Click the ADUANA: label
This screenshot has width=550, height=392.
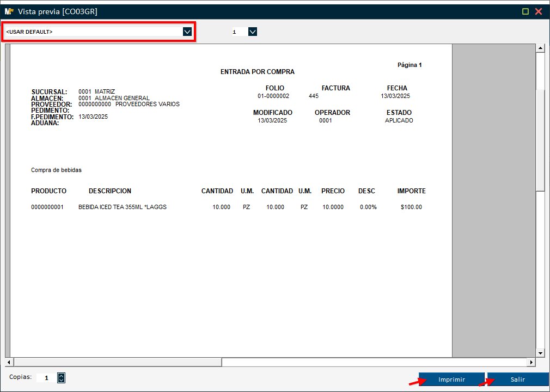45,123
